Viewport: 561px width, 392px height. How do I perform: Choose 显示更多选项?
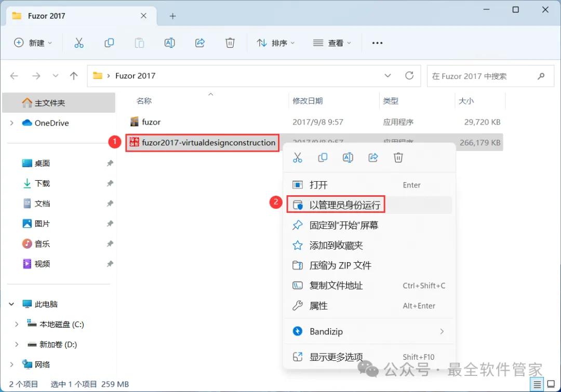coord(369,357)
